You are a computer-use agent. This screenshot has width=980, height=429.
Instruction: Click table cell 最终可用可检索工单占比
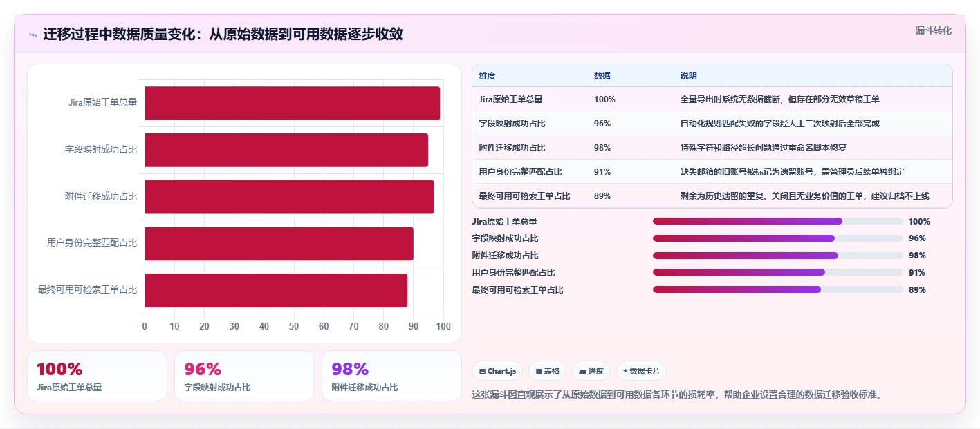524,196
